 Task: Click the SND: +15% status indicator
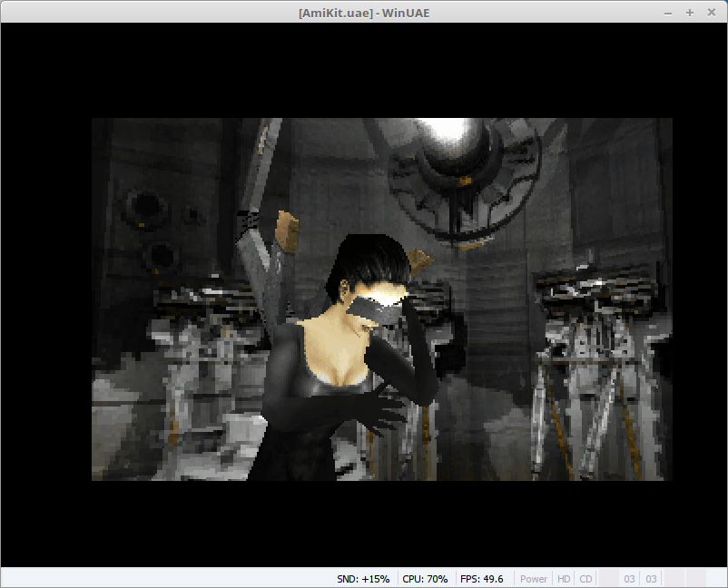363,579
